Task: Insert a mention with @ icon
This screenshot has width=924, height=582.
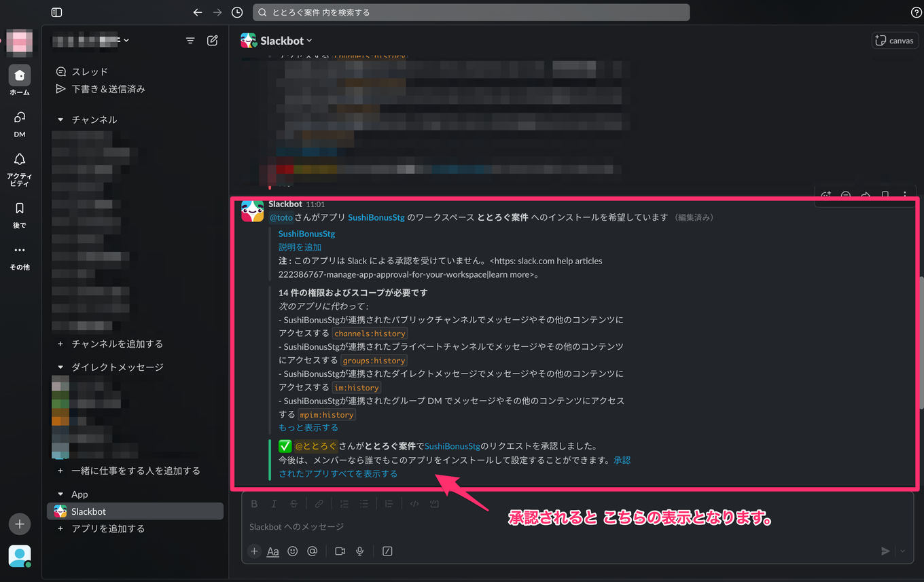Action: 312,551
